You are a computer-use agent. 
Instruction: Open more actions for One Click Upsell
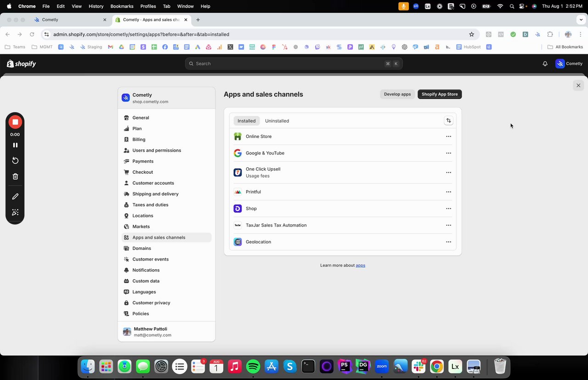(449, 172)
